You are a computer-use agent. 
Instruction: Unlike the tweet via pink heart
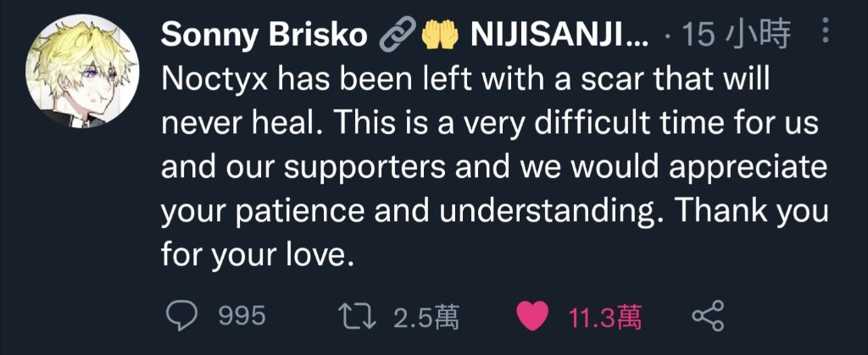[532, 316]
